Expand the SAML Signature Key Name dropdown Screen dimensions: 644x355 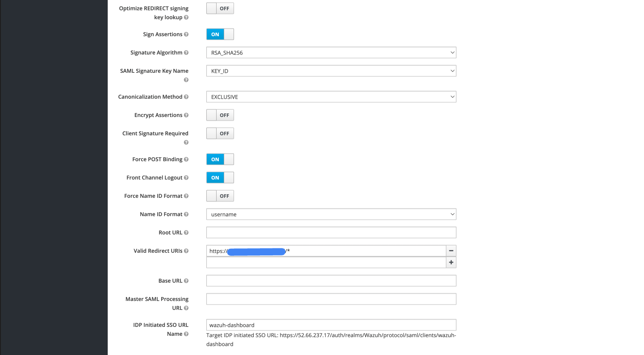(x=331, y=71)
